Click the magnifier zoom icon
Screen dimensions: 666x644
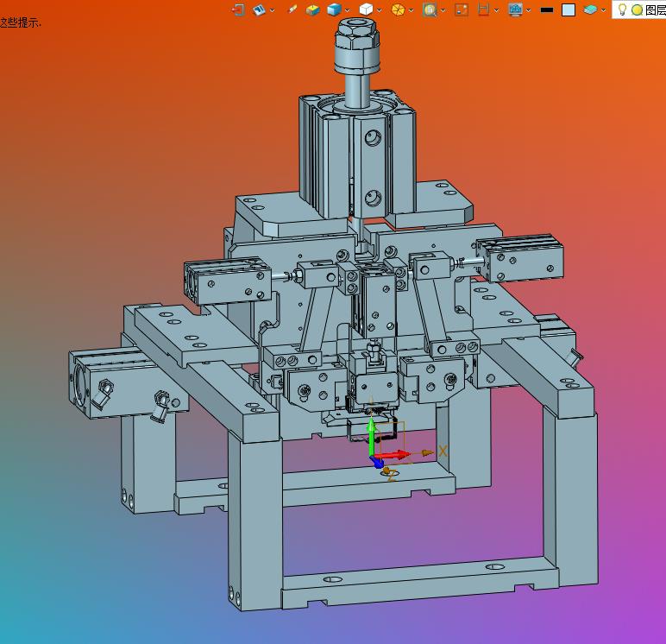click(x=430, y=9)
